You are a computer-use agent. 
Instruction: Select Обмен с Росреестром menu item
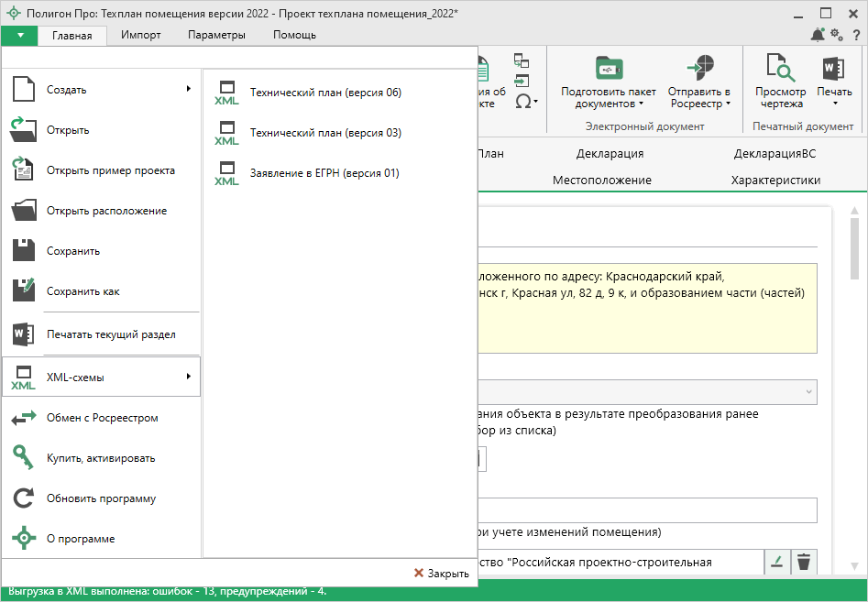pyautogui.click(x=102, y=418)
